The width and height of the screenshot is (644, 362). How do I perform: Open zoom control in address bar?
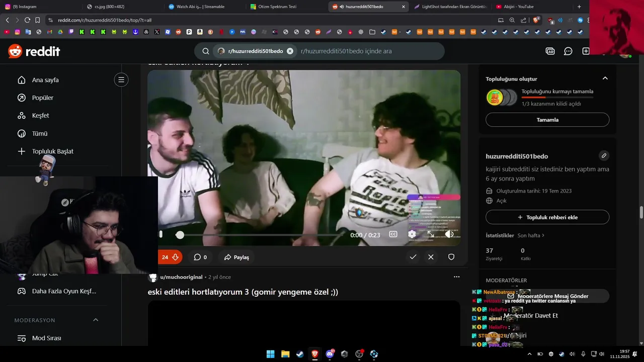512,20
